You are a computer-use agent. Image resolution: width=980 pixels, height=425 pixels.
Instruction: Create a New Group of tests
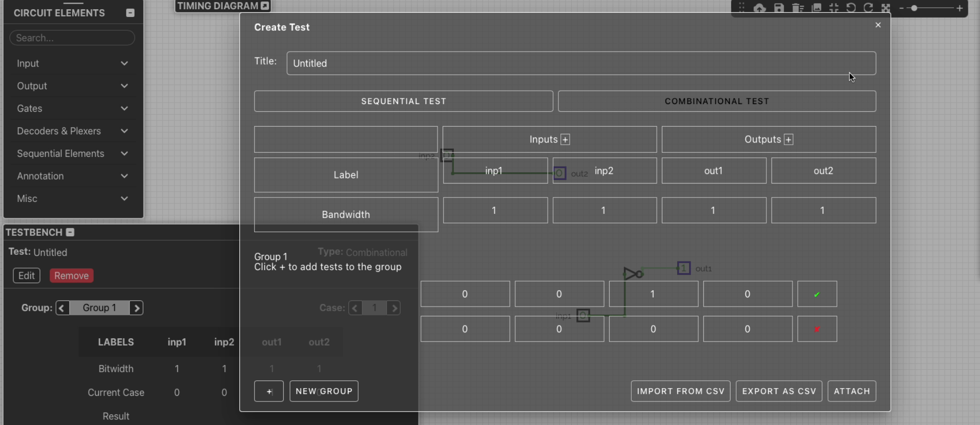click(x=324, y=391)
